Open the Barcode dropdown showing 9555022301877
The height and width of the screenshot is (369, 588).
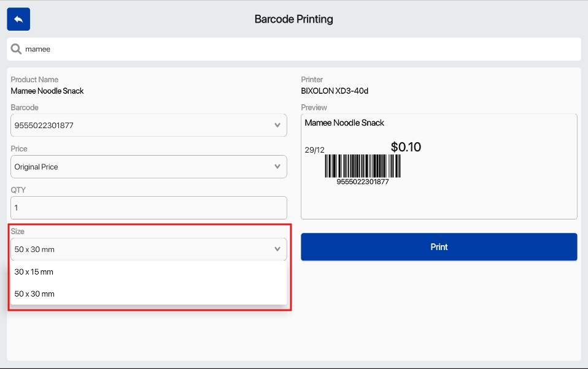141,126
